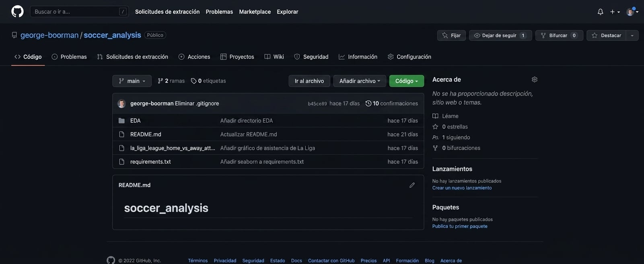Click Dejar de seguir watch button
Viewport: 644px width, 264px height.
point(500,35)
